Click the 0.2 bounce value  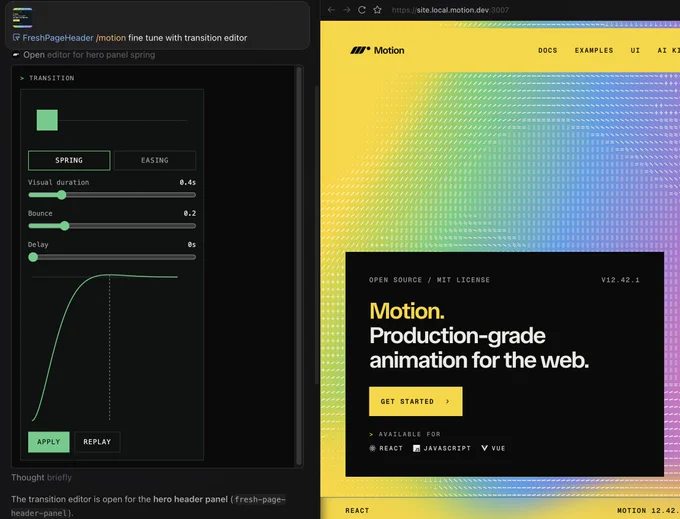click(190, 213)
